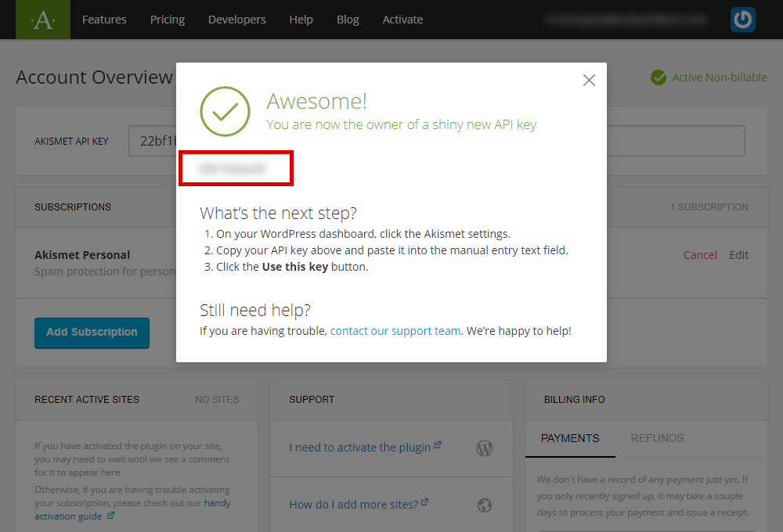Switch to the Refunds tab
Screen dimensions: 783x532
point(657,438)
